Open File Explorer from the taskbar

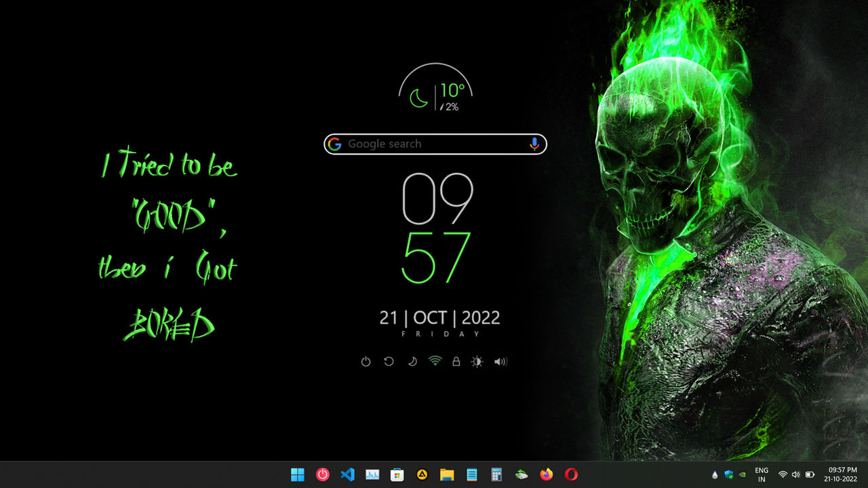point(447,474)
